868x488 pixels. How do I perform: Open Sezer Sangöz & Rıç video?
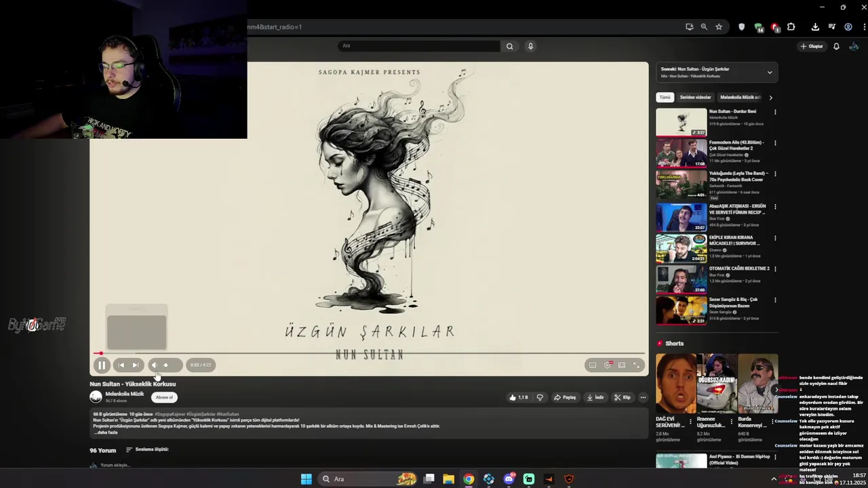[681, 310]
